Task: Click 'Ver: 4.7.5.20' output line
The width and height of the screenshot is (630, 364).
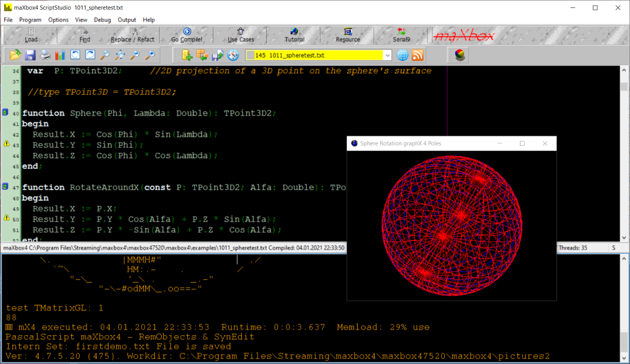Action: pos(277,356)
